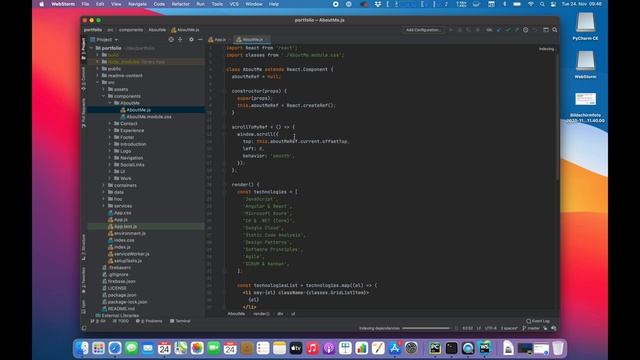Click the master git branch widget
This screenshot has width=640, height=360.
pos(531,328)
